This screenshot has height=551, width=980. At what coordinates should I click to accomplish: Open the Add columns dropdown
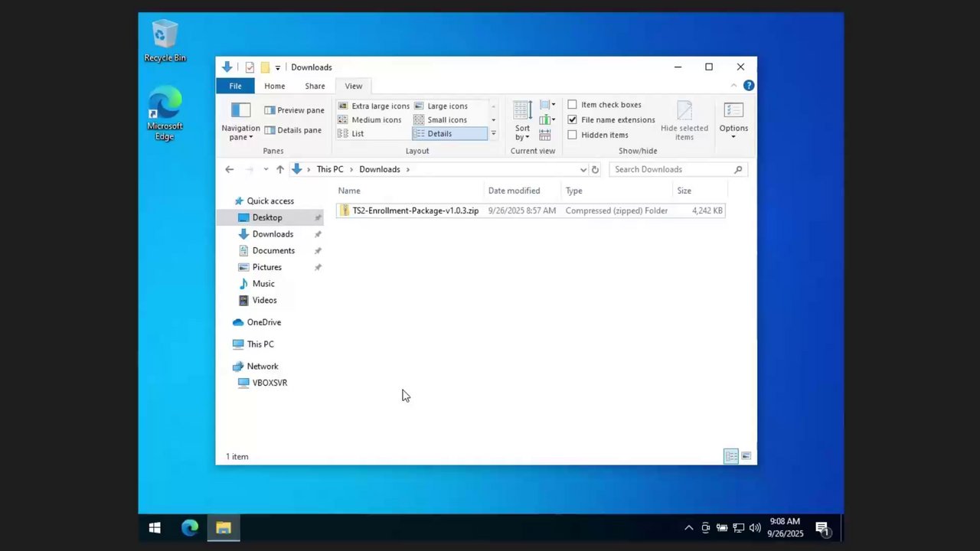tap(547, 120)
